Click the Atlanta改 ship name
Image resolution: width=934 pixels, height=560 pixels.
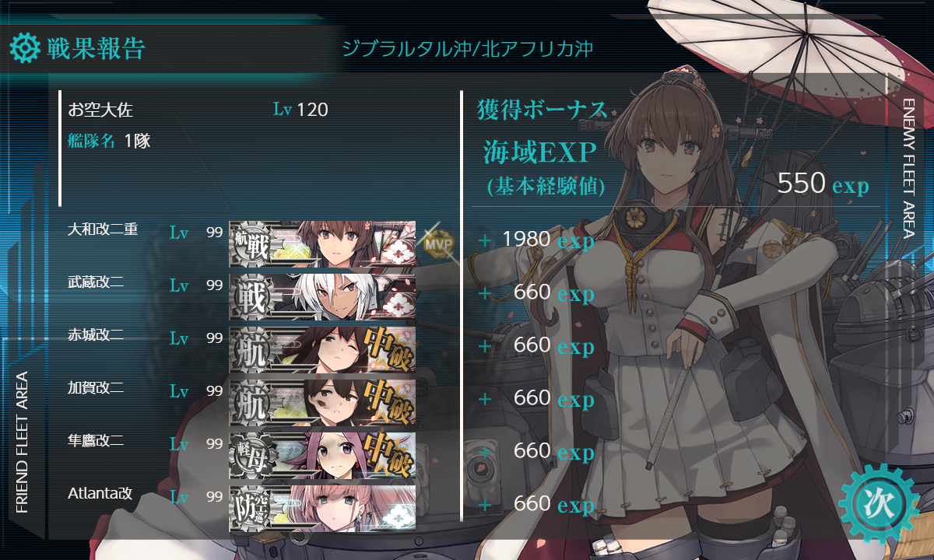pos(100,493)
